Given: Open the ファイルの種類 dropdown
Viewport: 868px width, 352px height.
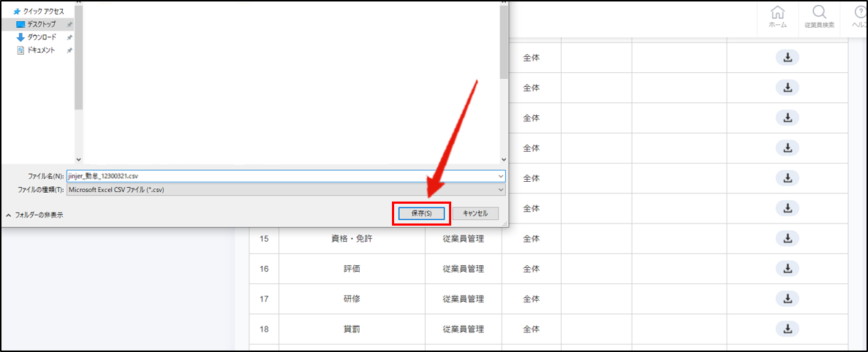Looking at the screenshot, I should [286, 190].
